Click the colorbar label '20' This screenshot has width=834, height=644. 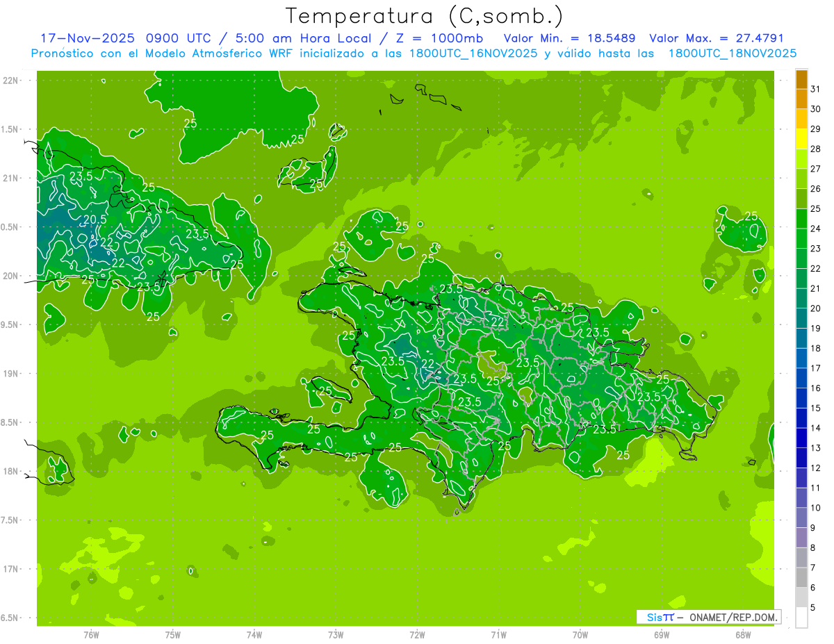pyautogui.click(x=816, y=308)
